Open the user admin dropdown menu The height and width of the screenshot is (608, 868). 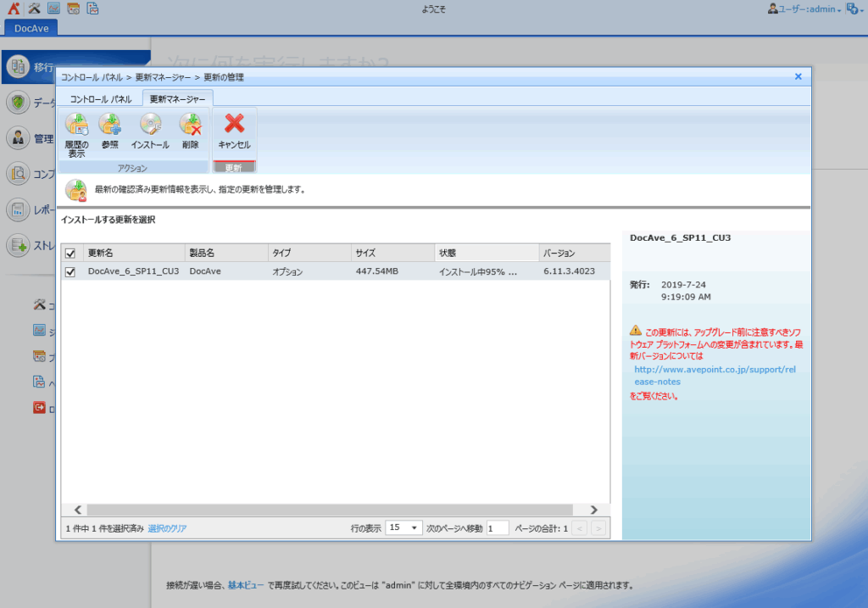810,8
